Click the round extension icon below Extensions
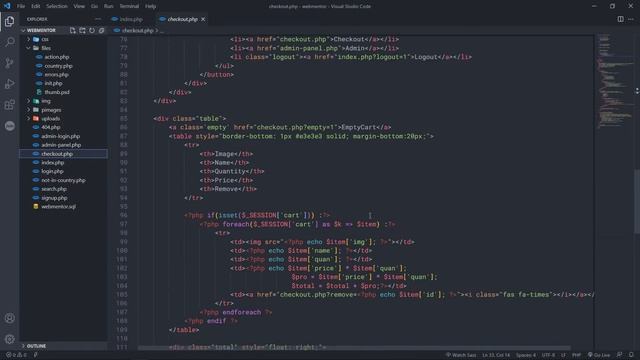The image size is (640, 360). tap(10, 126)
